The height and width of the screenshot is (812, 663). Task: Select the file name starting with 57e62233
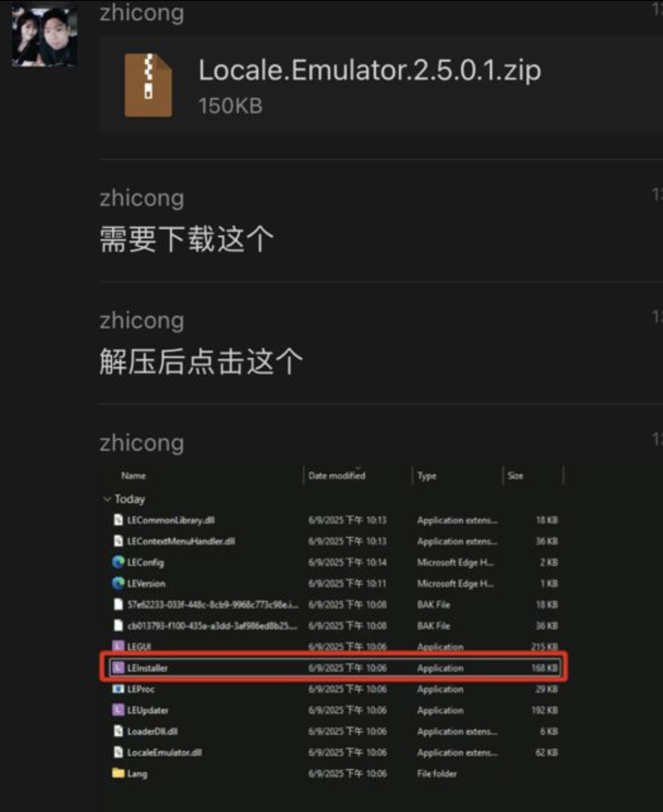point(212,605)
